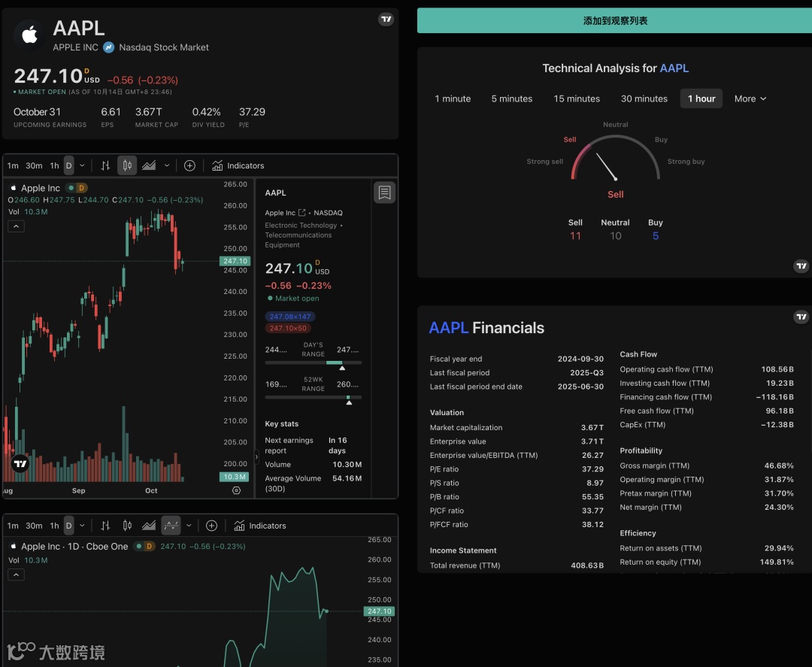Click the 10.3M volume label on upper chart axis
This screenshot has height=667, width=812.
point(235,477)
